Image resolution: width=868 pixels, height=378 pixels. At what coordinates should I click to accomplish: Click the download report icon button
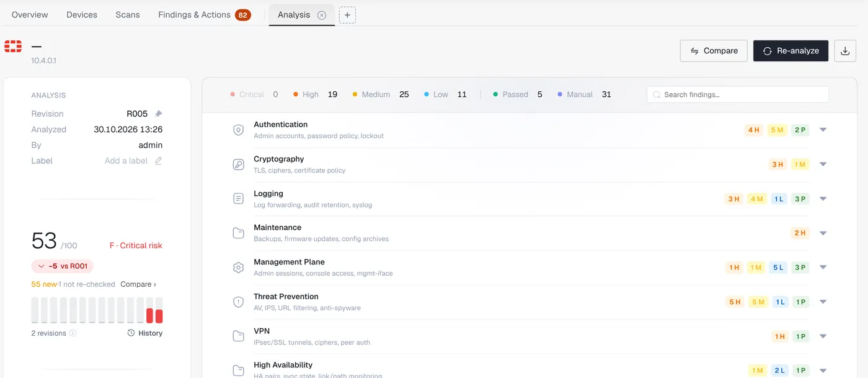click(844, 51)
